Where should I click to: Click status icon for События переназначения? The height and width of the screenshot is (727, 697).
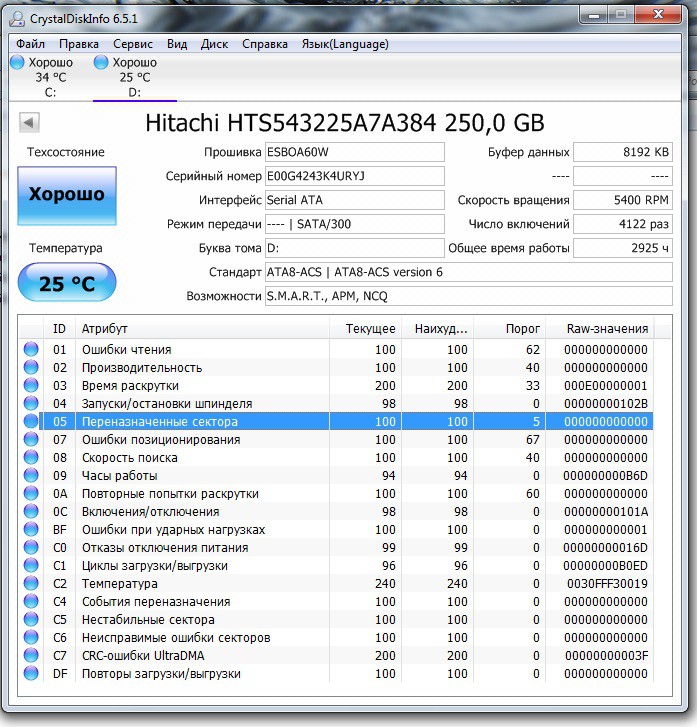31,601
